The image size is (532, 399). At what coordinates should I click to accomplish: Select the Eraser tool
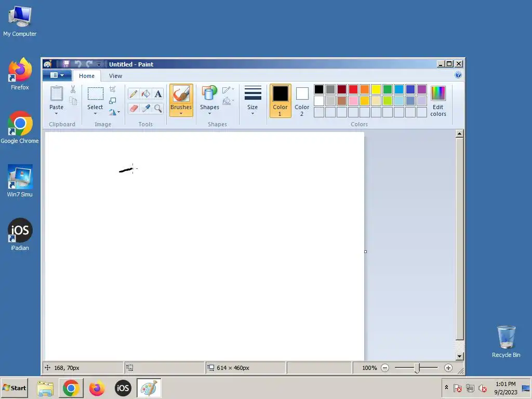(x=134, y=108)
